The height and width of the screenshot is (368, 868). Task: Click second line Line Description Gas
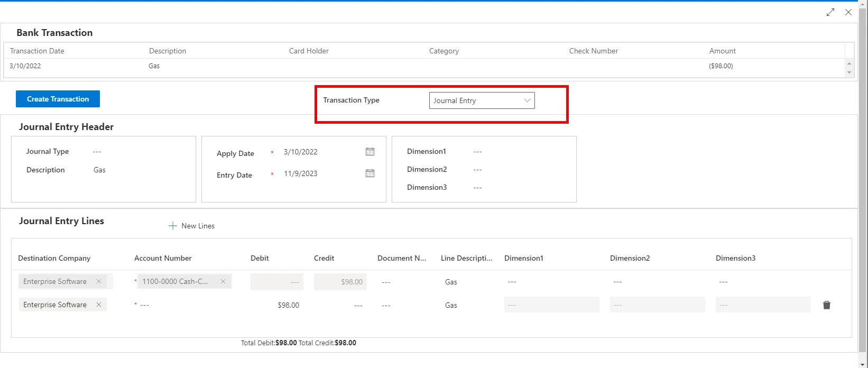tap(451, 305)
